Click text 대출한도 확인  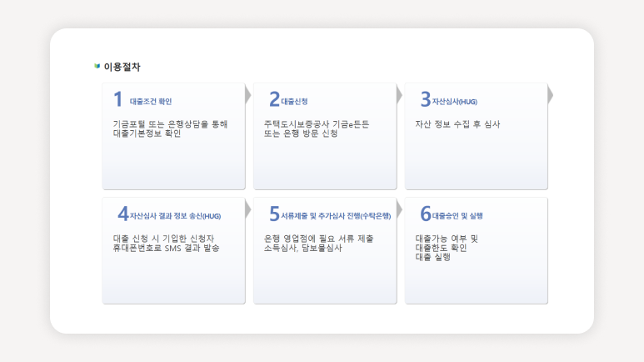tap(441, 248)
